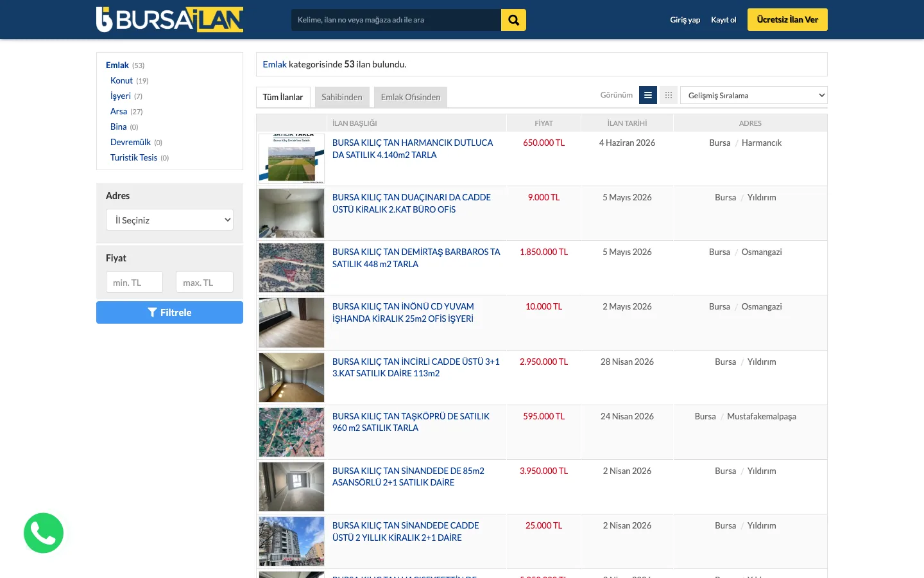Click the 24 Nisan 2026 date
Viewport: 924px width, 578px height.
[627, 416]
